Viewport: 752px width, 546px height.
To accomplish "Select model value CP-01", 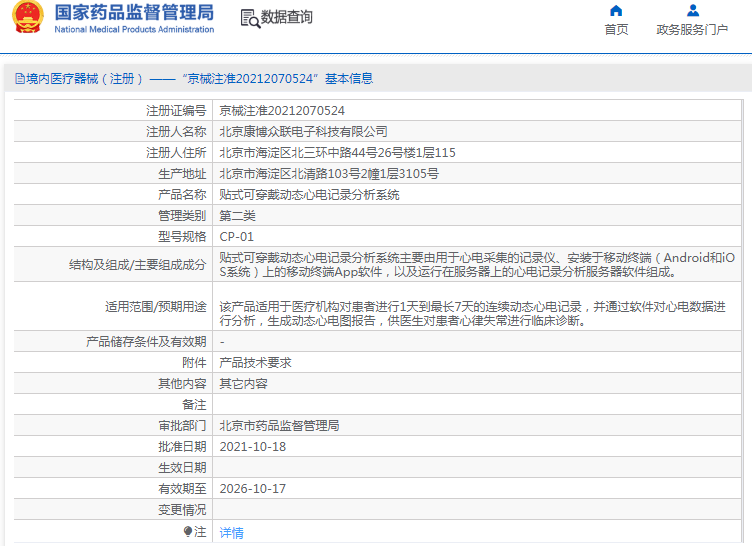I will pos(236,237).
